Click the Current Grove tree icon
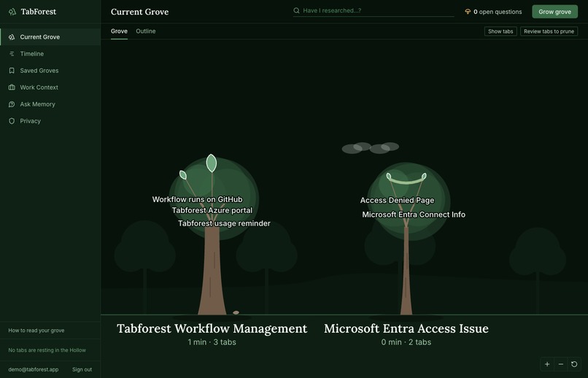588x378 pixels. (x=12, y=36)
